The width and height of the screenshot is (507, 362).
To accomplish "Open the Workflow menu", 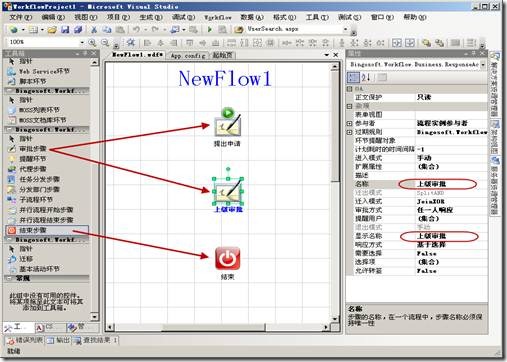I will click(x=218, y=17).
